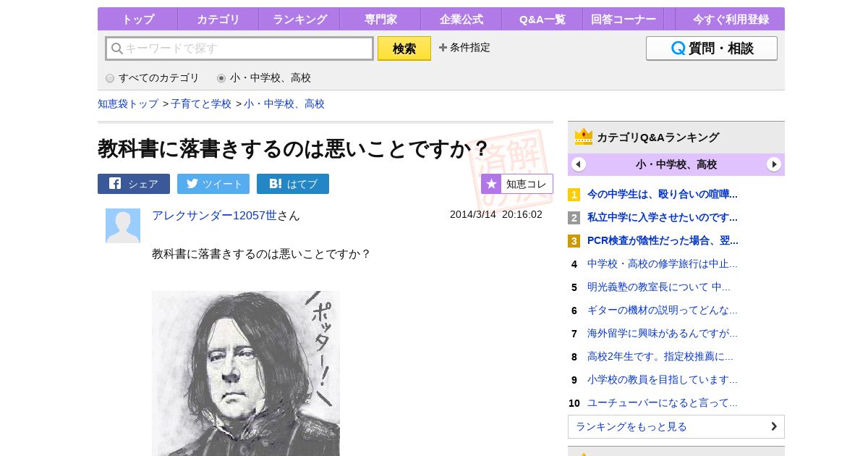Open 子育てと学校 breadcrumb link
Image resolution: width=868 pixels, height=456 pixels.
[x=201, y=104]
